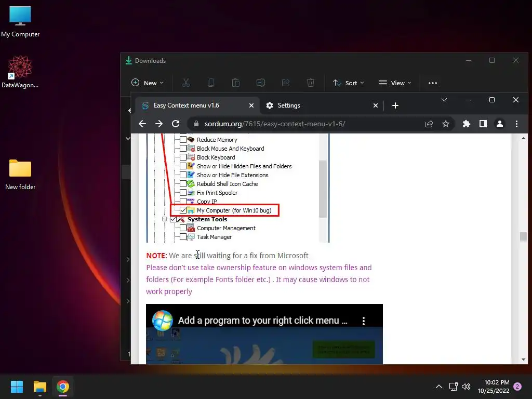Uncheck My Computer (for Win10 bug) checkbox

pos(183,210)
